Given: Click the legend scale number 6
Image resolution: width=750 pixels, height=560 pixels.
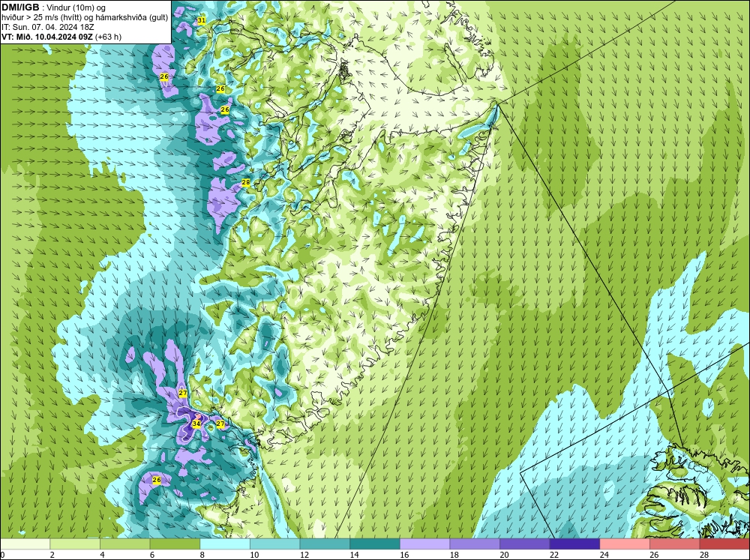Looking at the screenshot, I should click(151, 555).
